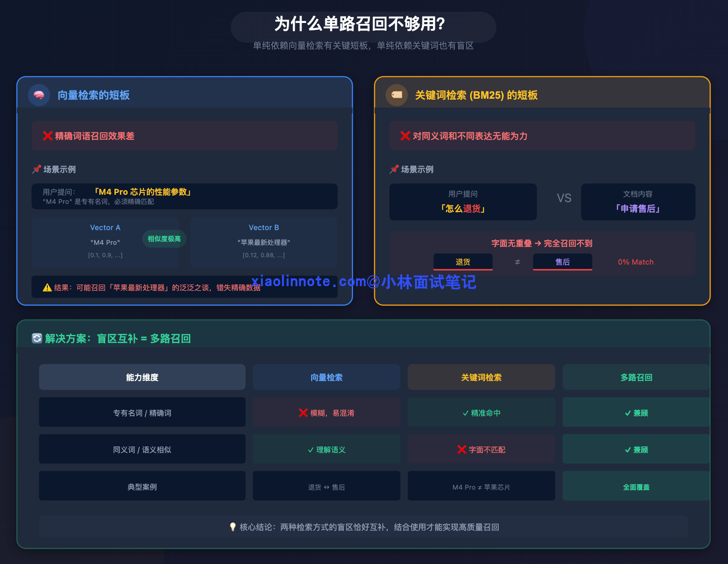
Task: Select the 向量检索 column header
Action: [326, 378]
